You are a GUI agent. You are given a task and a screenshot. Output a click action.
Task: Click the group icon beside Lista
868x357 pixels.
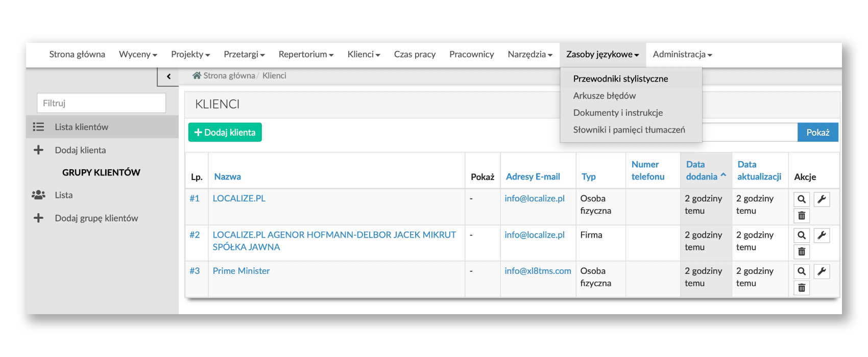pos(38,195)
